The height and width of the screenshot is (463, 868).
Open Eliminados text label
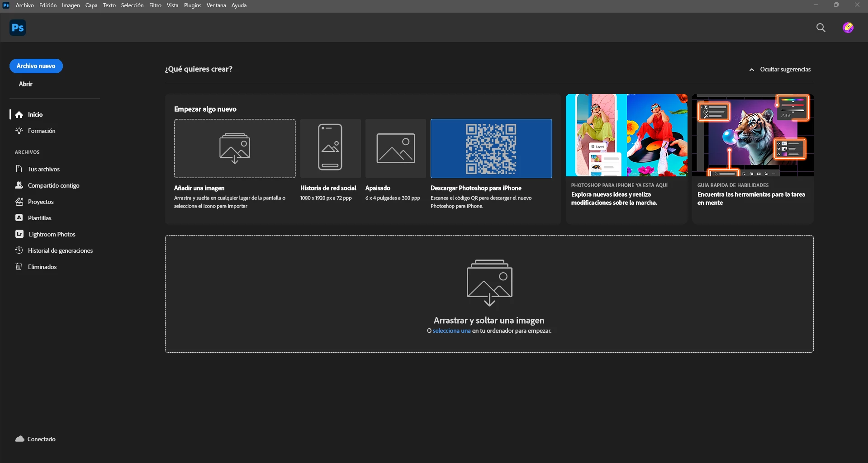(42, 267)
